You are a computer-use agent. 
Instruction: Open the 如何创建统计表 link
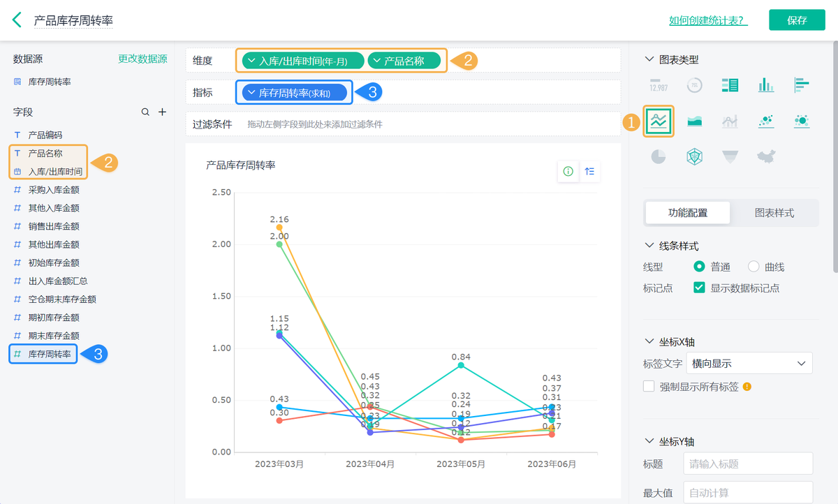point(708,20)
